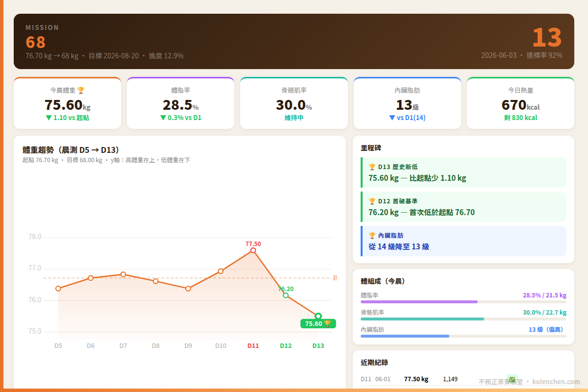
Task: Click the D11 06-01 date in records
Action: [375, 379]
